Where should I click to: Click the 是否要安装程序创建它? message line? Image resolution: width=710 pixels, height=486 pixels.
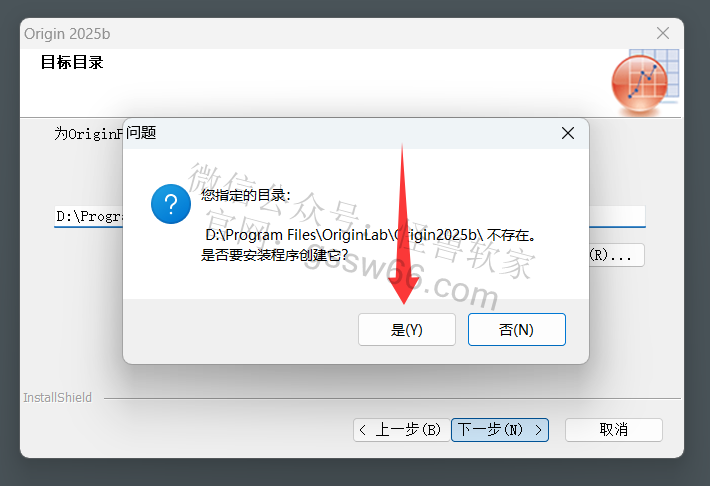click(x=274, y=255)
